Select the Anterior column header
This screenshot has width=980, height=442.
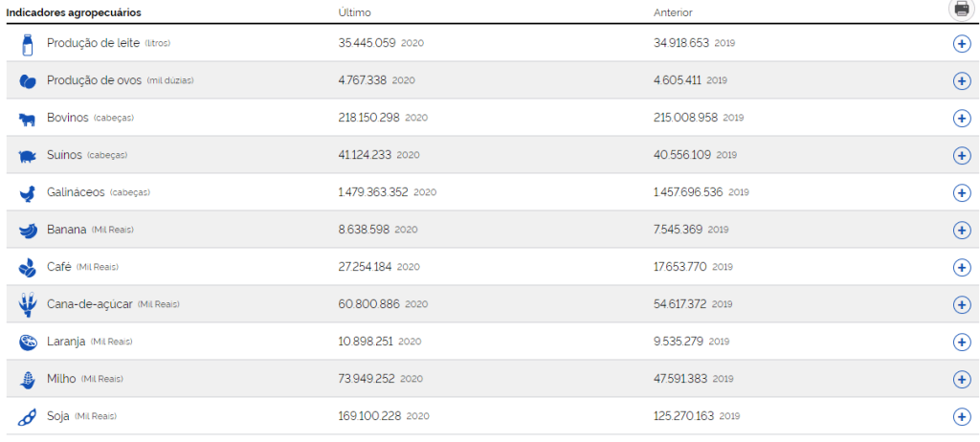pos(672,12)
